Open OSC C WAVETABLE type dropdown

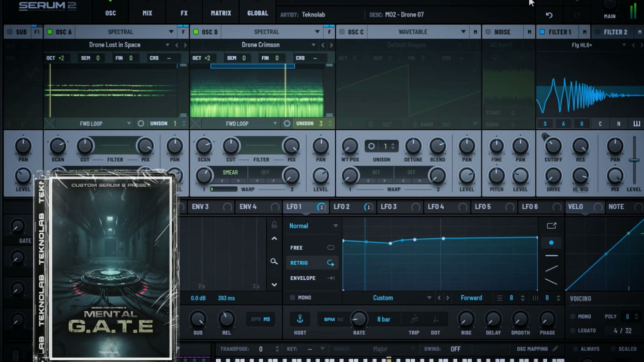(x=418, y=32)
